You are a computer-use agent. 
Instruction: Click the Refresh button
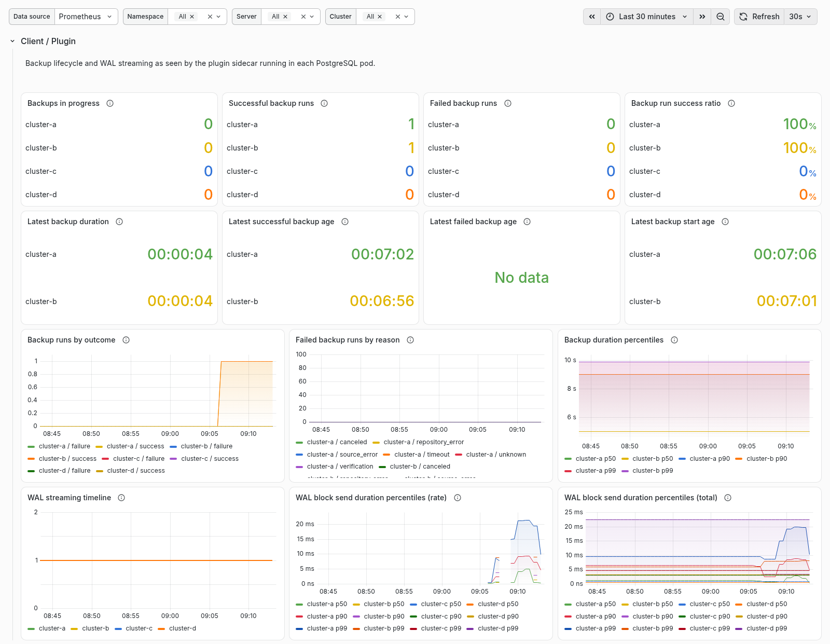point(759,17)
